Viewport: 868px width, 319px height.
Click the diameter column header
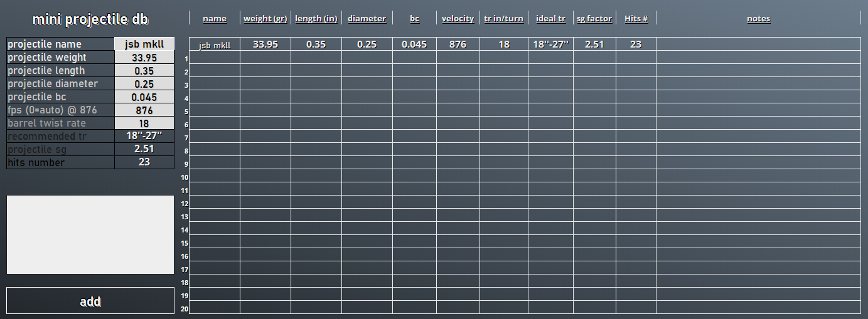point(367,18)
